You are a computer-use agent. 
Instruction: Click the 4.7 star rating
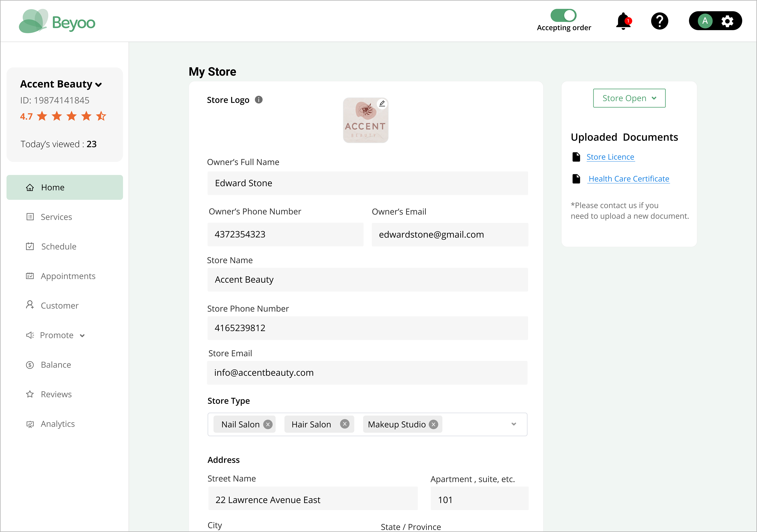click(x=63, y=116)
